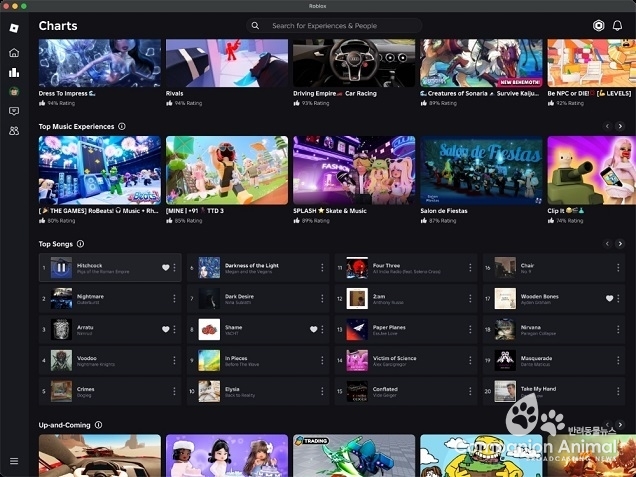Next page of Top Songs
This screenshot has height=477, width=636.
click(620, 243)
